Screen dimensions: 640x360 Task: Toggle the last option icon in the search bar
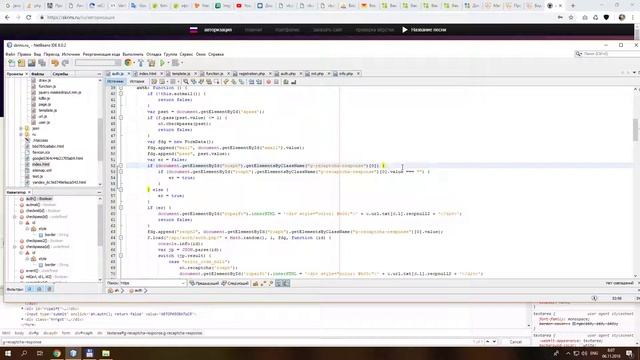pyautogui.click(x=286, y=283)
